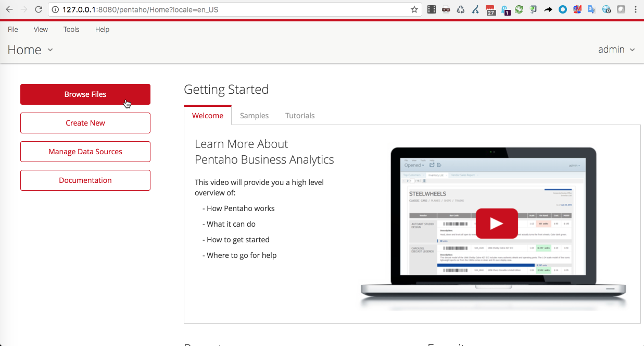Open the Ghostery extension with badge 1

(x=505, y=9)
